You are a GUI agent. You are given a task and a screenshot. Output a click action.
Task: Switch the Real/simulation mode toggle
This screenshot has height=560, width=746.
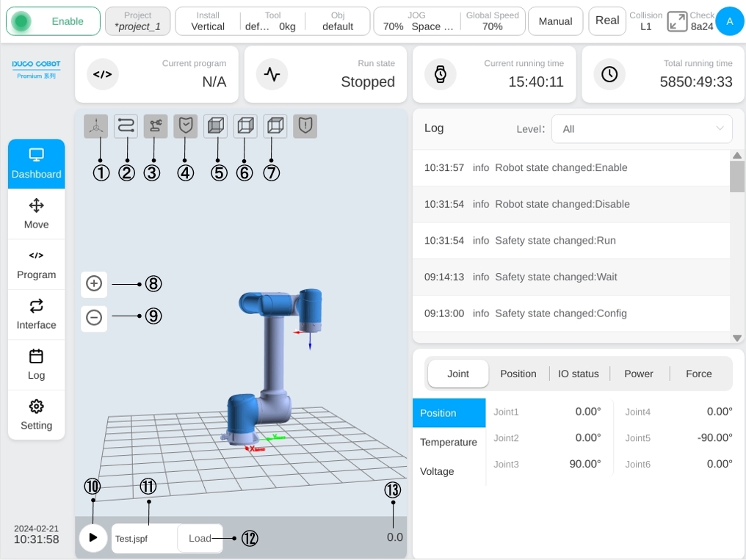pos(607,21)
